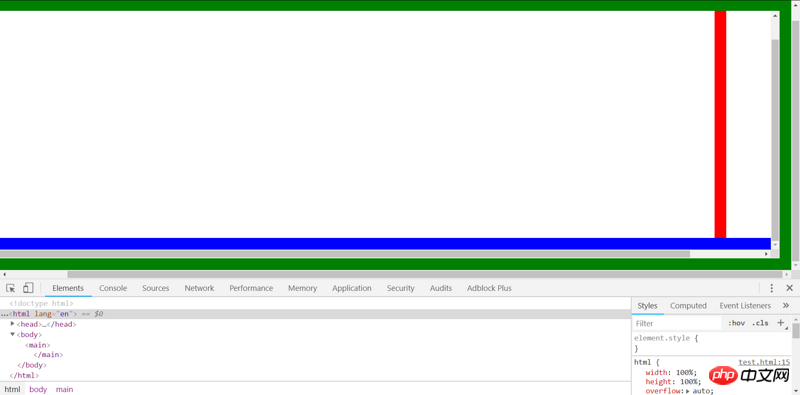The height and width of the screenshot is (395, 800).
Task: Open the Console tab
Action: tap(113, 288)
